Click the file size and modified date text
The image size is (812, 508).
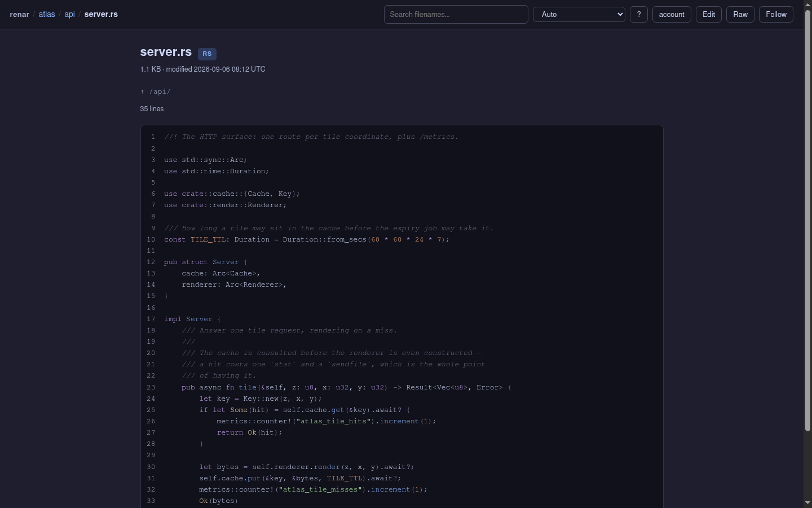coord(203,69)
